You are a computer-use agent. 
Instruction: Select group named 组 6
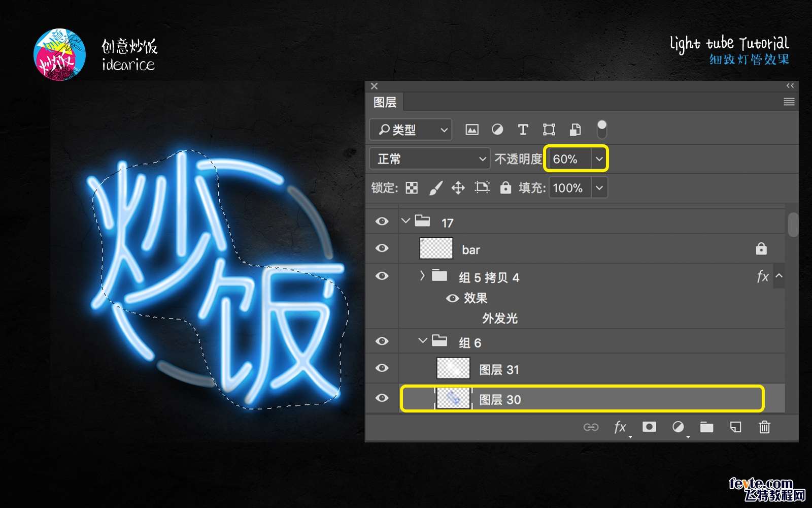point(470,343)
